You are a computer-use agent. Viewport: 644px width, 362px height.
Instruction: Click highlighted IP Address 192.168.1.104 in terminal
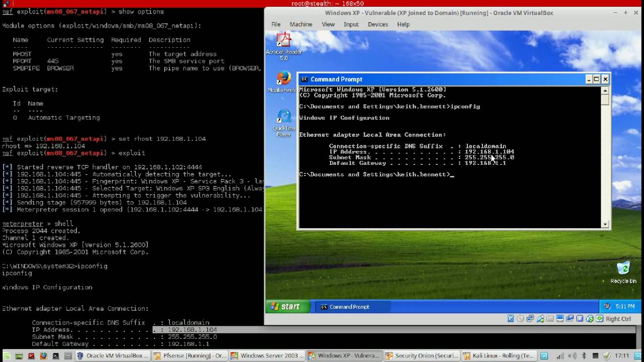click(192, 330)
